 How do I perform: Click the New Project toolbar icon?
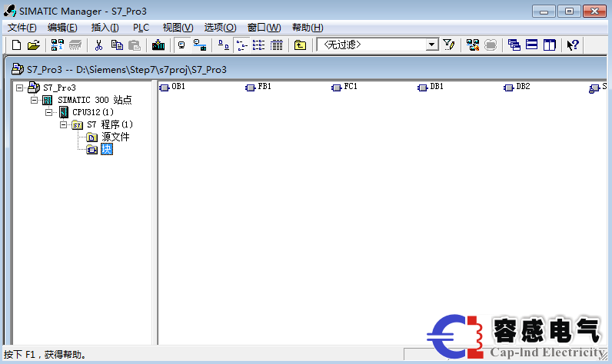[x=16, y=45]
